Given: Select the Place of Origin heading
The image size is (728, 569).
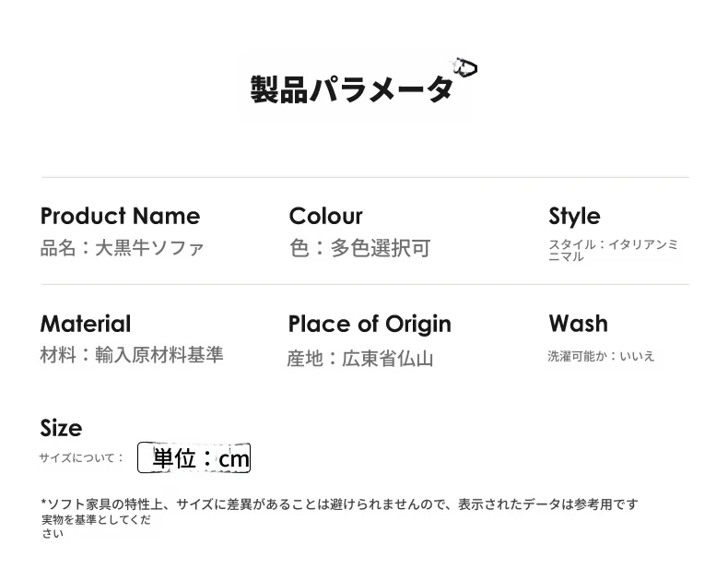Looking at the screenshot, I should click(x=370, y=325).
